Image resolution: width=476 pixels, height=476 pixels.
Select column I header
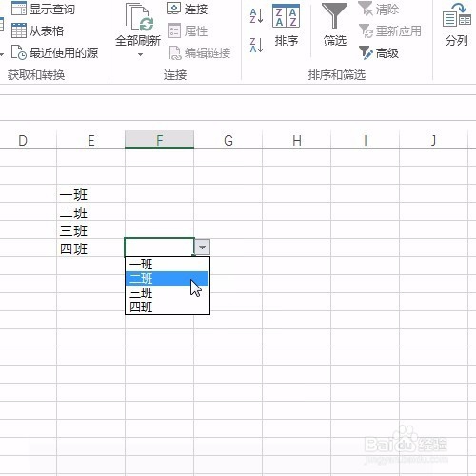coord(366,140)
